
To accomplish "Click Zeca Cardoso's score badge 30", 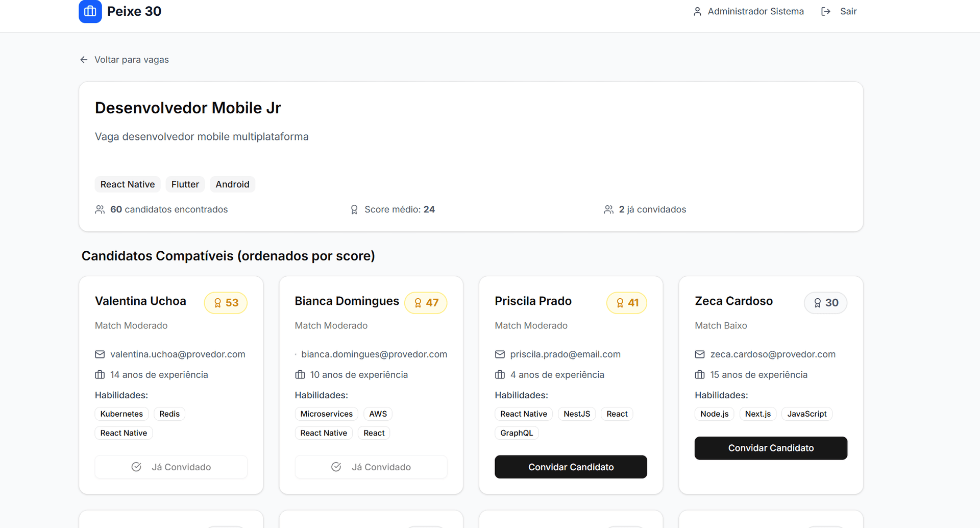I will pyautogui.click(x=826, y=303).
